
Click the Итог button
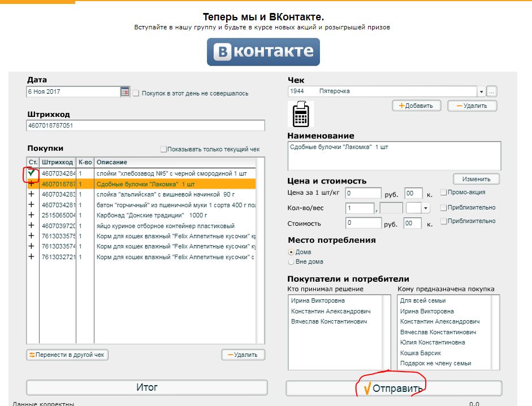[147, 387]
